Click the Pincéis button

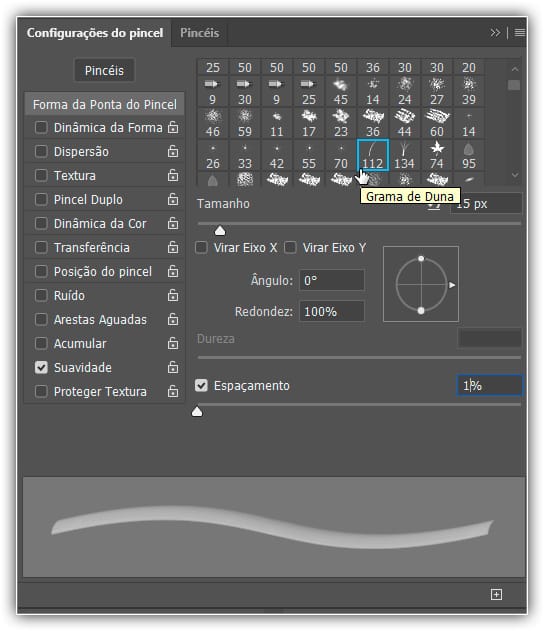click(104, 70)
